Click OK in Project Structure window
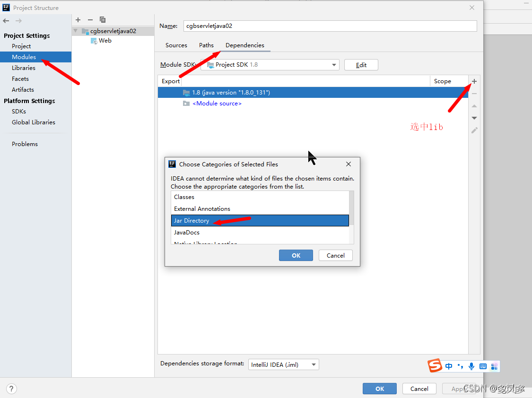Screen dimensions: 532x398 [380, 389]
